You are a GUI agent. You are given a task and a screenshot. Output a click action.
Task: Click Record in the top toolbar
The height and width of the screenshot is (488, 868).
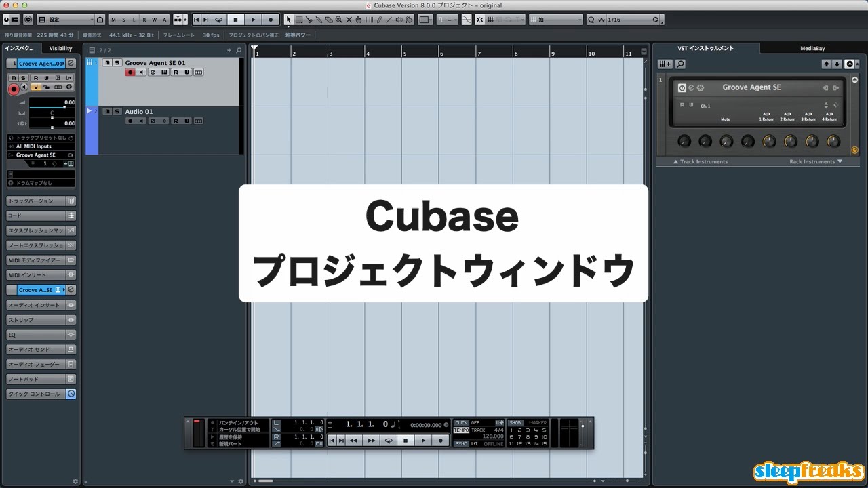271,20
